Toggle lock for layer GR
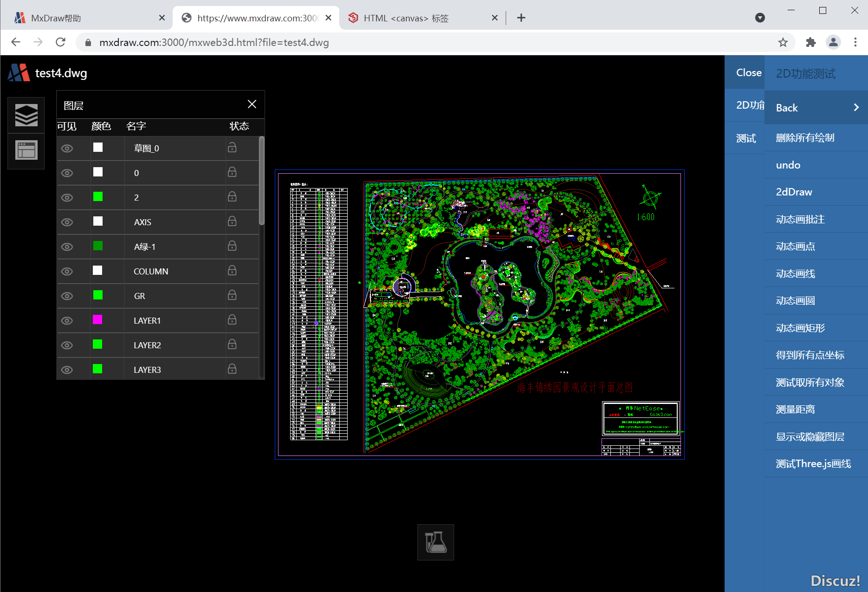868x592 pixels. point(232,295)
